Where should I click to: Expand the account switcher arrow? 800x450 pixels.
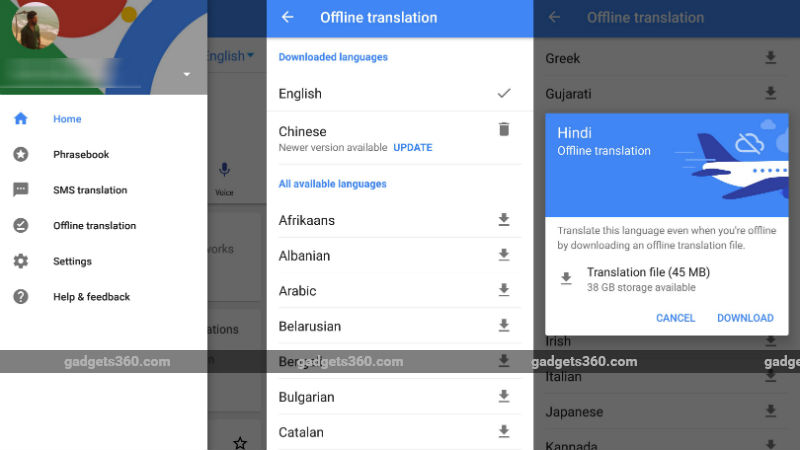point(186,74)
